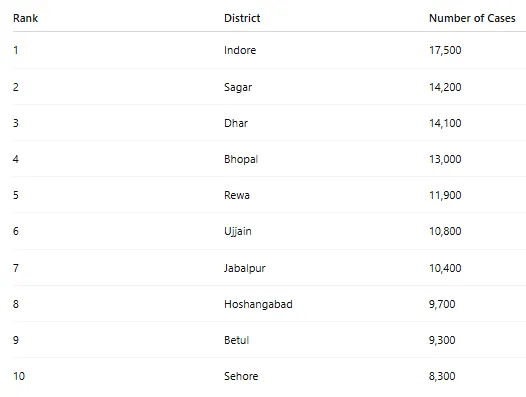
Task: Click the 9,700 cases value
Action: [x=442, y=304]
